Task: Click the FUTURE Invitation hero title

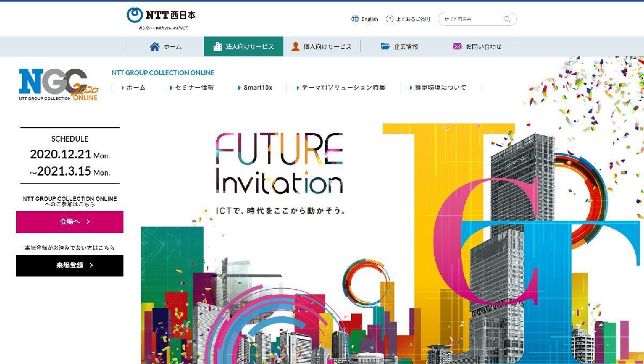Action: [x=280, y=163]
